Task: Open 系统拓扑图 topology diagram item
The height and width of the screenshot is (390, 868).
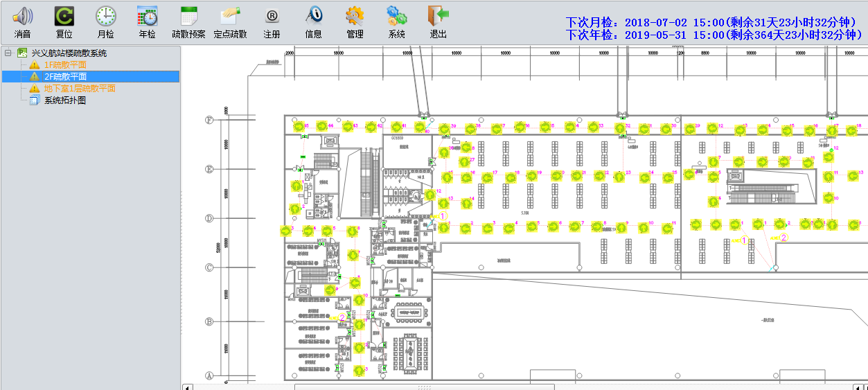Action: tap(65, 100)
